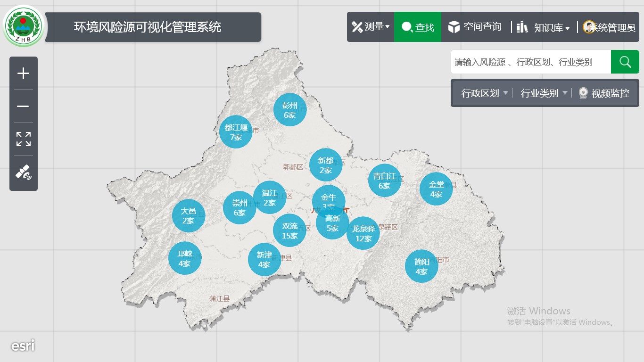Select the 青白江 6家 marker
The image size is (644, 362).
(385, 181)
